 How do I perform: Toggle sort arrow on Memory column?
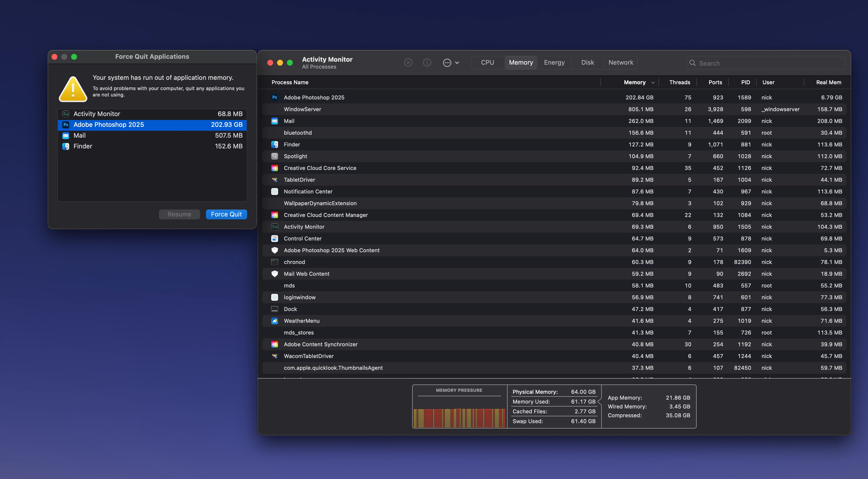653,83
